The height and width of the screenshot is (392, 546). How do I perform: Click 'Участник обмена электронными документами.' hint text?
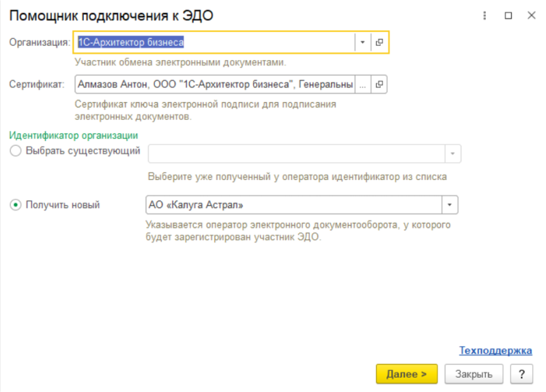[x=180, y=63]
